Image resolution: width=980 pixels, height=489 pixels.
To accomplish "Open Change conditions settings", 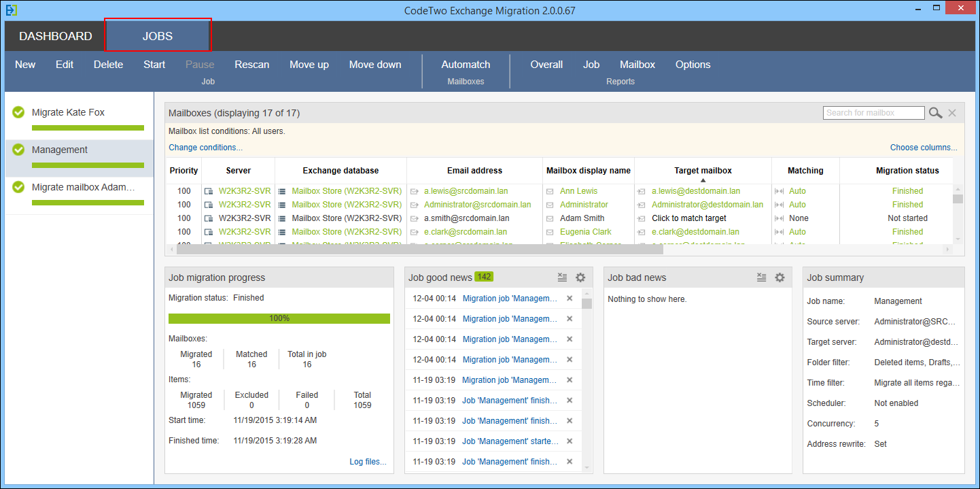I will [205, 147].
